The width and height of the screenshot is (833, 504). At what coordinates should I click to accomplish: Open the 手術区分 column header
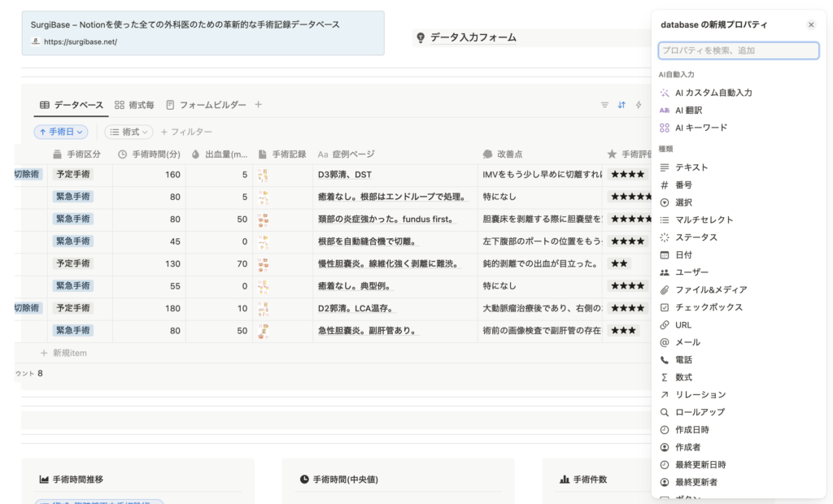[x=80, y=154]
